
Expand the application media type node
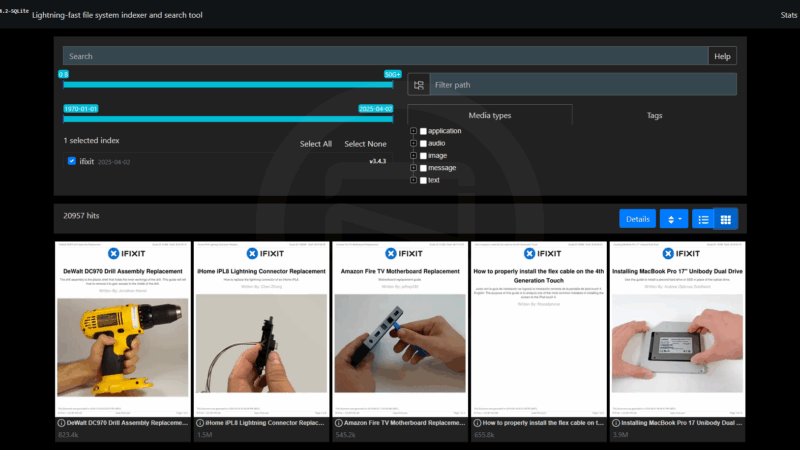point(413,131)
